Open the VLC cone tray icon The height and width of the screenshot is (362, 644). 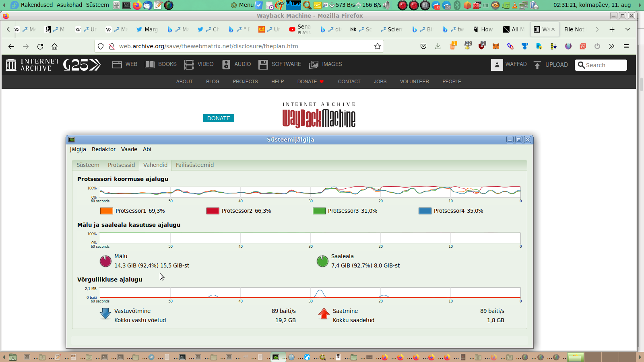point(514,5)
